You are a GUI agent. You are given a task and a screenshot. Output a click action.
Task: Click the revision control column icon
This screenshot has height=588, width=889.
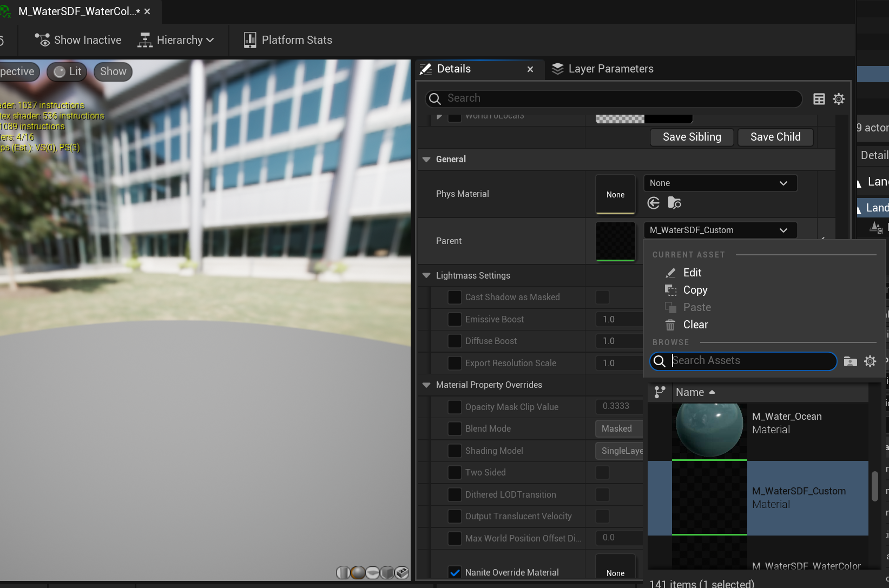click(x=660, y=392)
